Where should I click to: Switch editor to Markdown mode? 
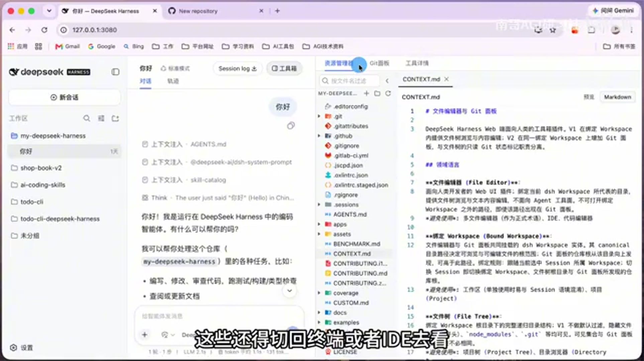[617, 97]
